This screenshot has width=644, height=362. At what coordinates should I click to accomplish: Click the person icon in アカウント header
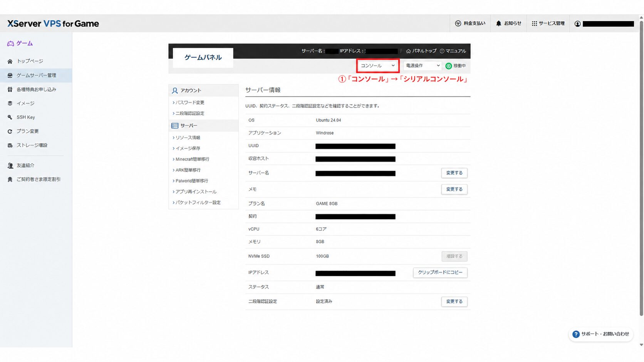(175, 90)
